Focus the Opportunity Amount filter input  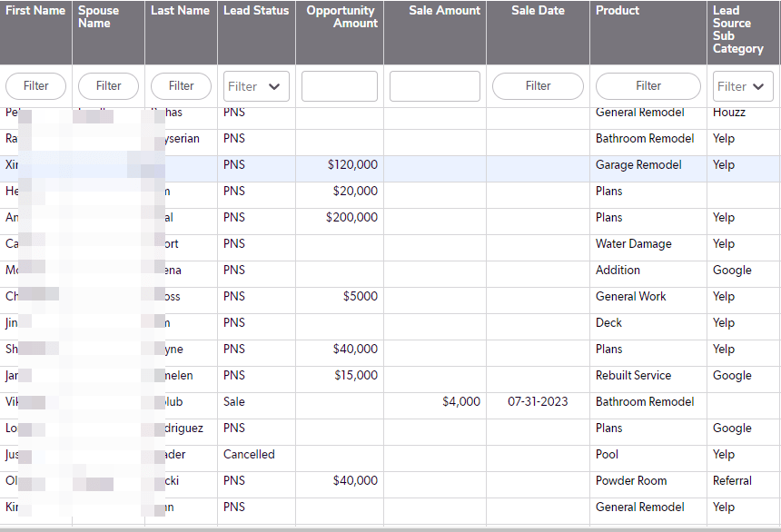pos(340,86)
